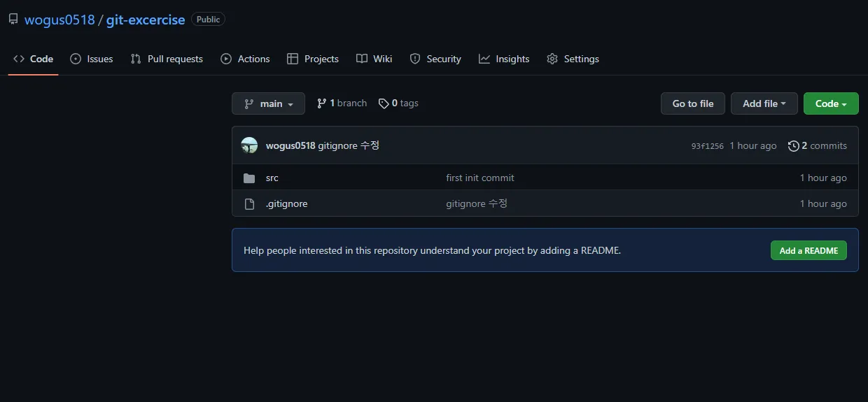Click the 1 hour ago timestamp in commit header
The image size is (868, 402).
[753, 145]
